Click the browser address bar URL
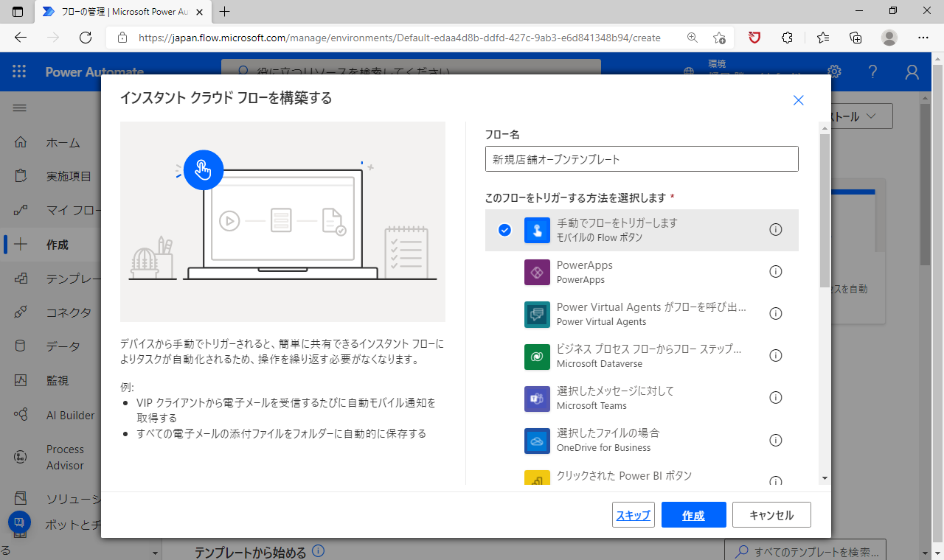The height and width of the screenshot is (560, 944). click(x=399, y=38)
